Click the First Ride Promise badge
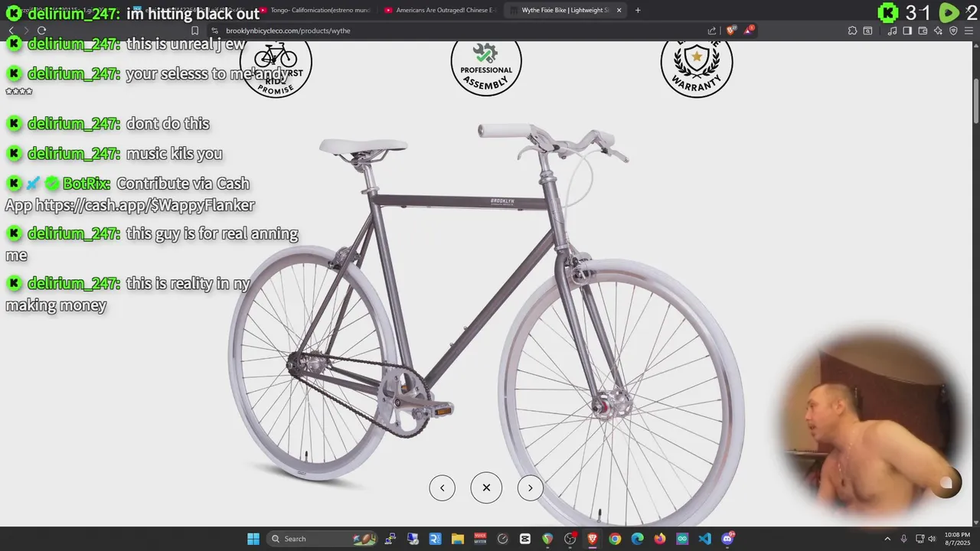This screenshot has width=980, height=551. point(276,69)
